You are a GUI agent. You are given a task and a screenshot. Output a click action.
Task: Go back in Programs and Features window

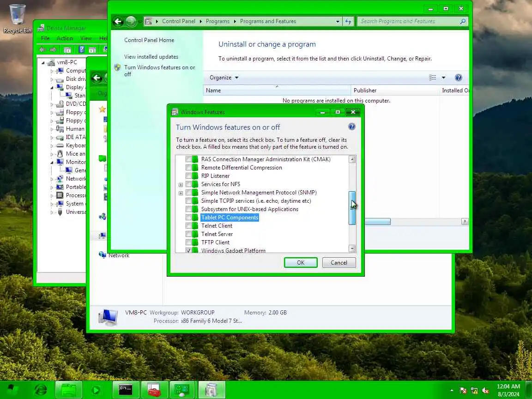pyautogui.click(x=118, y=21)
